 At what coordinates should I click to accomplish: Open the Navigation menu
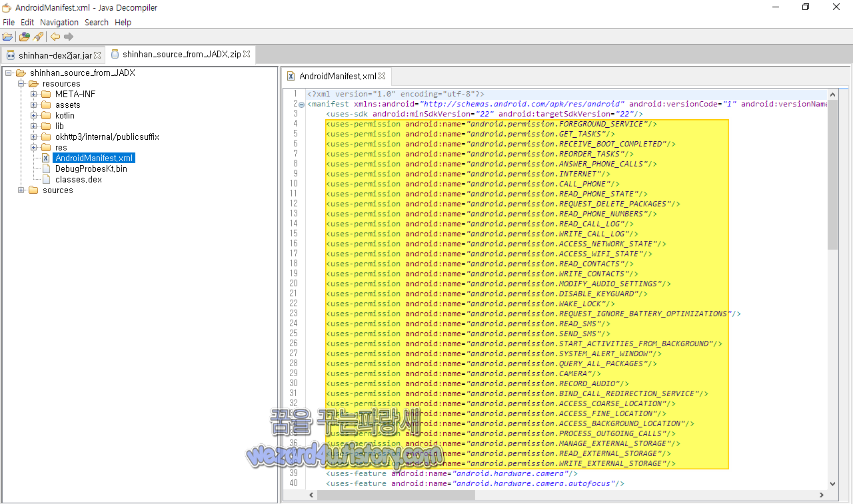tap(59, 22)
